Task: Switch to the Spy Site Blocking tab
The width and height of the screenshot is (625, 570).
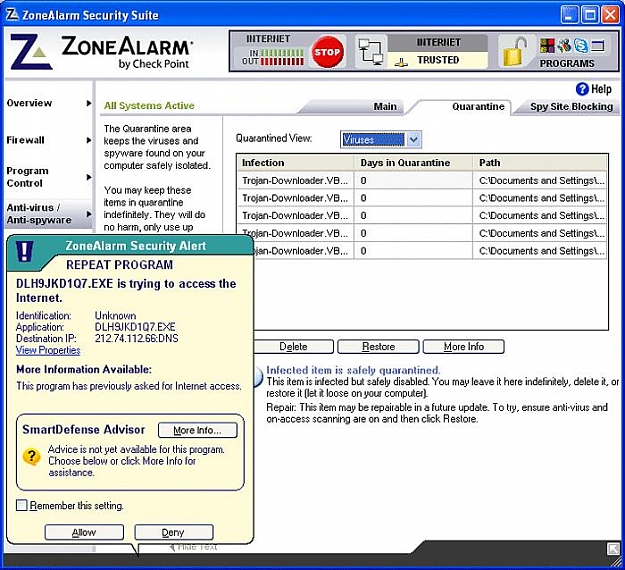Action: [571, 106]
